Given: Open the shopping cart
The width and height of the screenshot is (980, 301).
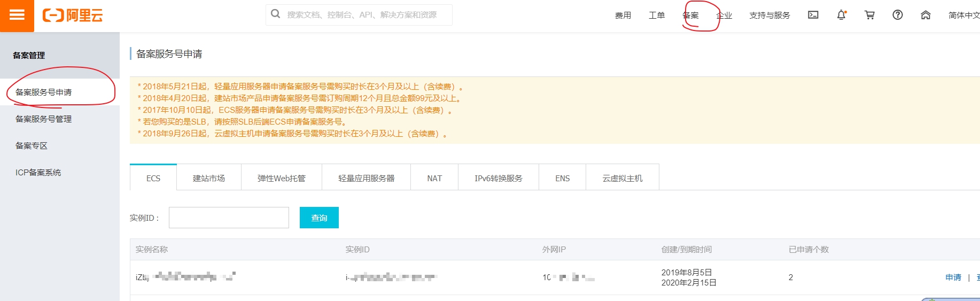Looking at the screenshot, I should pos(869,15).
